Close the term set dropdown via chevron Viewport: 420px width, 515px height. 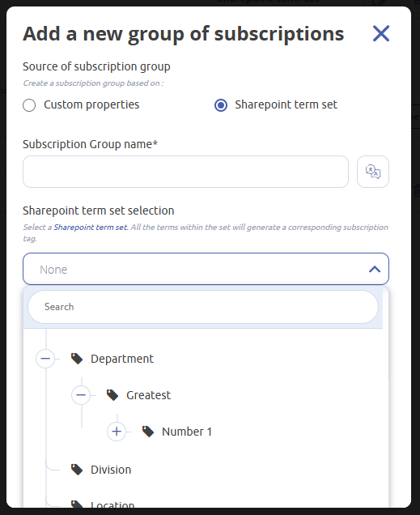tap(375, 270)
